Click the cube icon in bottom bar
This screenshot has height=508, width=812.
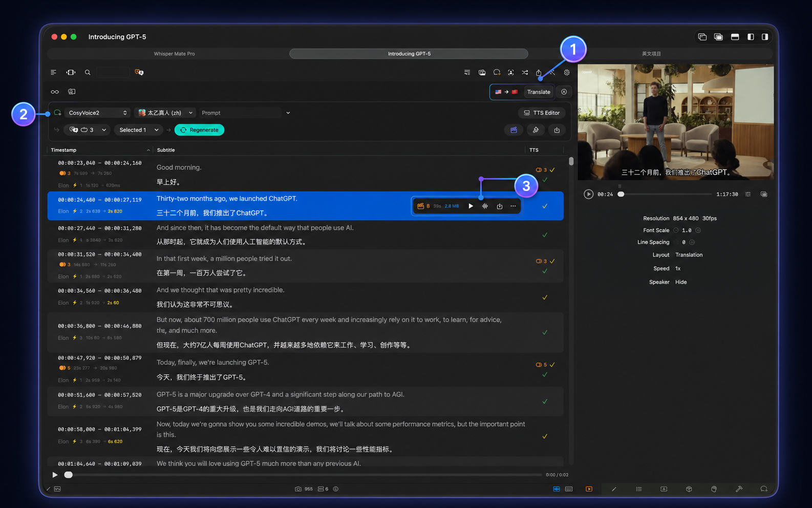coord(689,489)
